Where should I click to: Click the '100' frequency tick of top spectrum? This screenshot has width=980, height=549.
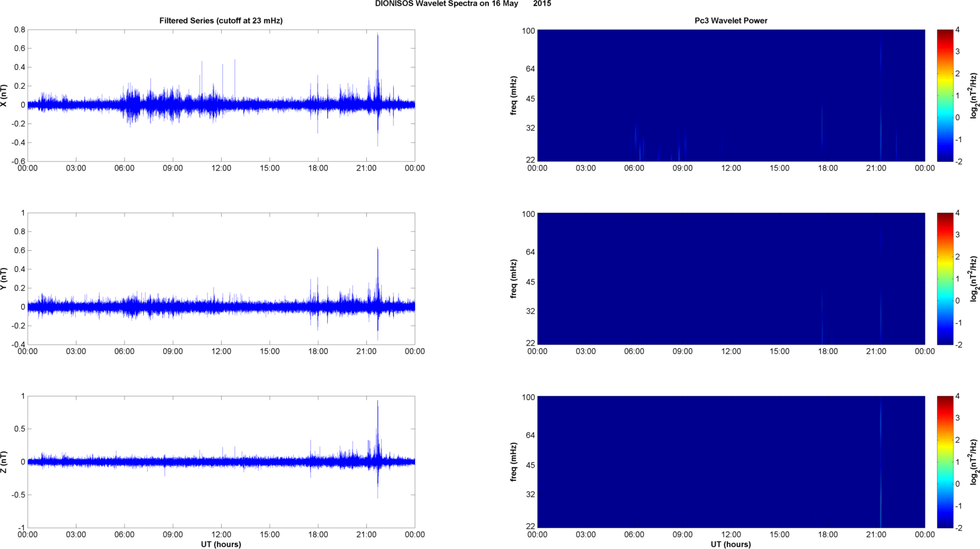tap(528, 31)
